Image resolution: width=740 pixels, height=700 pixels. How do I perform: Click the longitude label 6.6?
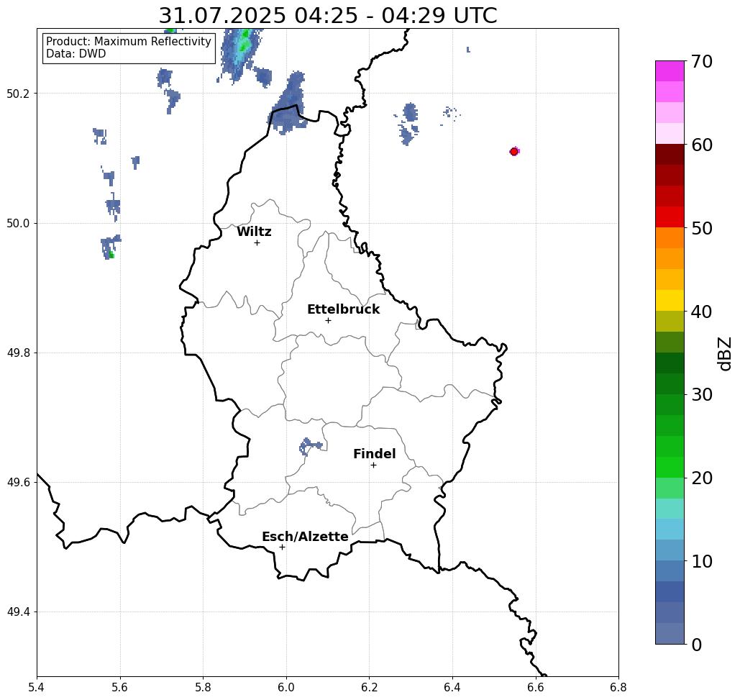(x=536, y=687)
